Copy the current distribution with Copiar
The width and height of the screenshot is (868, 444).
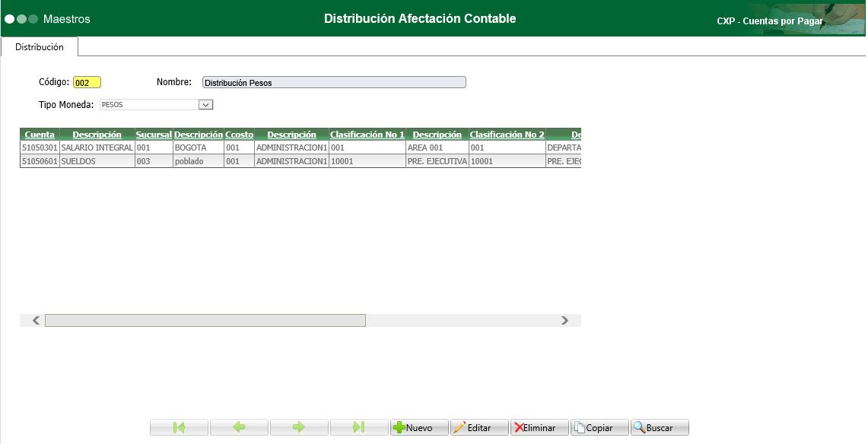coord(601,427)
